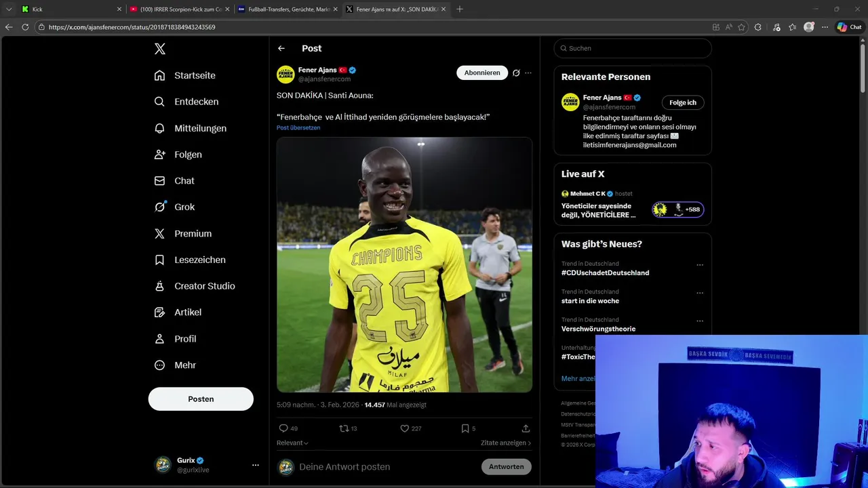Click the read aloud icon in the address bar

pos(729,27)
